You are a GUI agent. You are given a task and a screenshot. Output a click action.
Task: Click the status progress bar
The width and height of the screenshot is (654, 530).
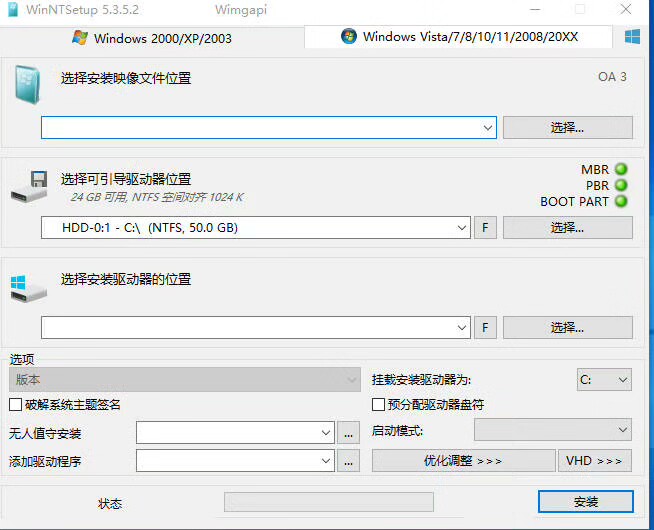click(329, 502)
